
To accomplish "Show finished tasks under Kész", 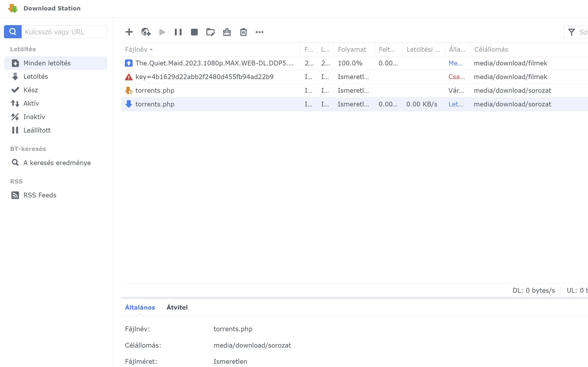I will tap(56, 90).
